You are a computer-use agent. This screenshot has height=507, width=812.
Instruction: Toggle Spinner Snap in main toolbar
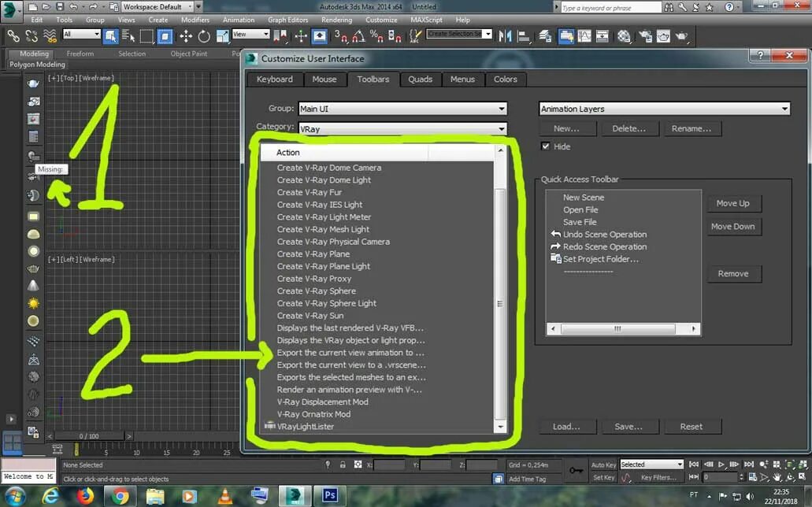point(395,35)
